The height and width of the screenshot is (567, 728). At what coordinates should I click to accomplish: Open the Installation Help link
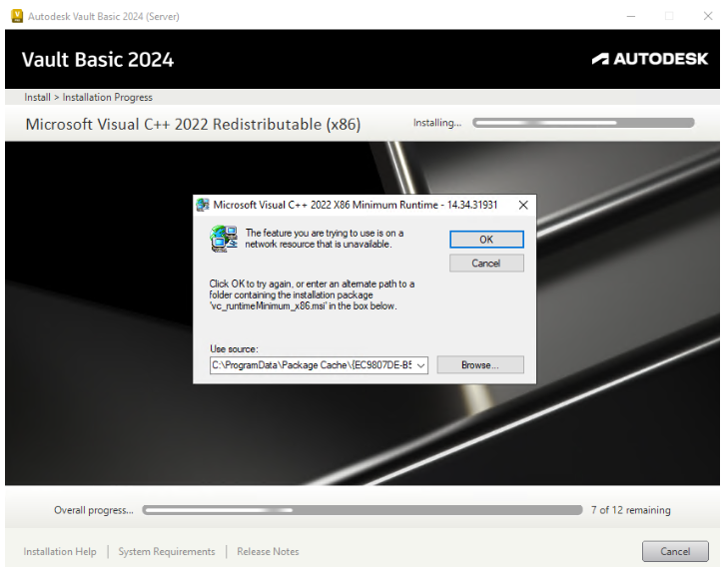click(60, 552)
